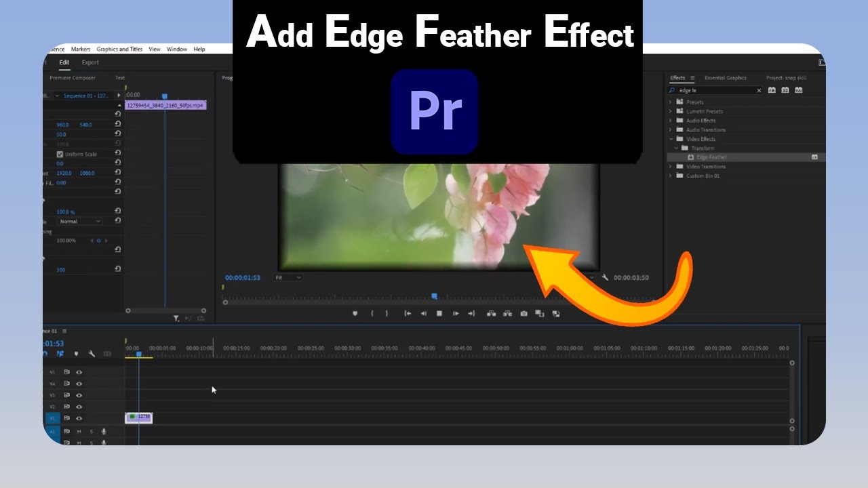Screen dimensions: 868x488
Task: Open the Fit zoom level dropdown
Action: (288, 278)
